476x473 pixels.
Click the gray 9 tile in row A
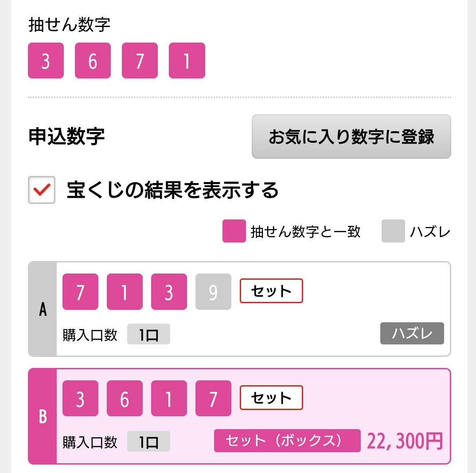[x=214, y=291]
